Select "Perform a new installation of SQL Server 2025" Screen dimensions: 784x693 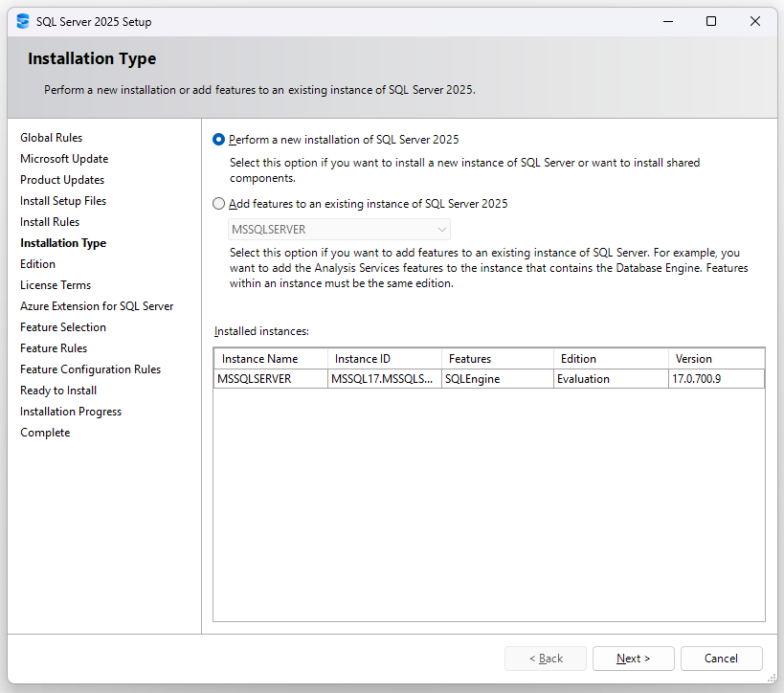coord(218,139)
